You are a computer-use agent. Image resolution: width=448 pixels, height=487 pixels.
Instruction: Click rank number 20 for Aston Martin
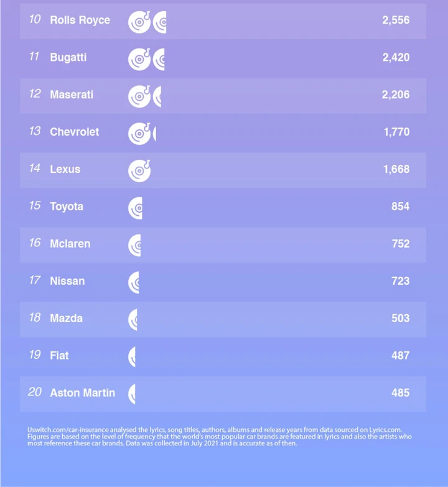[x=35, y=392]
